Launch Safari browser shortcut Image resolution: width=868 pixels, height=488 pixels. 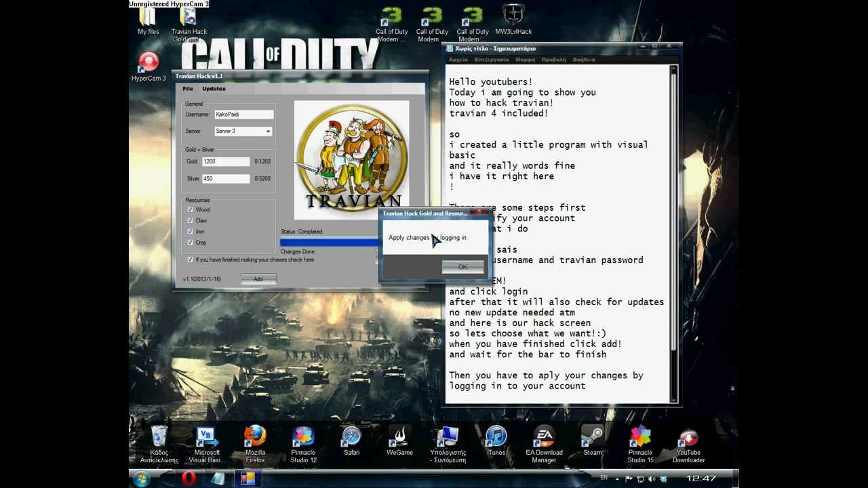(351, 441)
